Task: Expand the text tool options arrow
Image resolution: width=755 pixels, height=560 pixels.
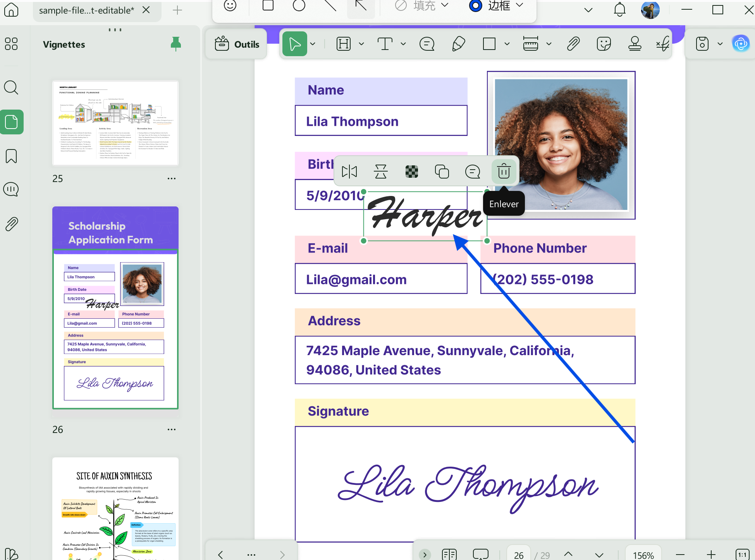Action: (403, 44)
